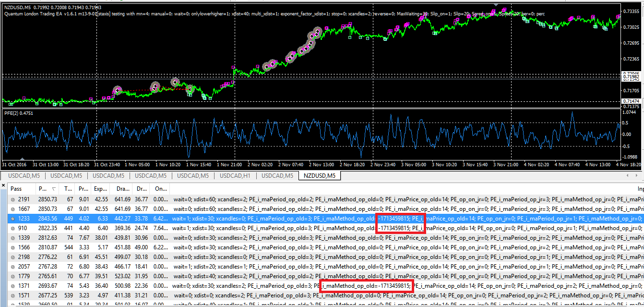The image size is (644, 307).
Task: Click drawdown value 466.17
Action: [122, 267]
